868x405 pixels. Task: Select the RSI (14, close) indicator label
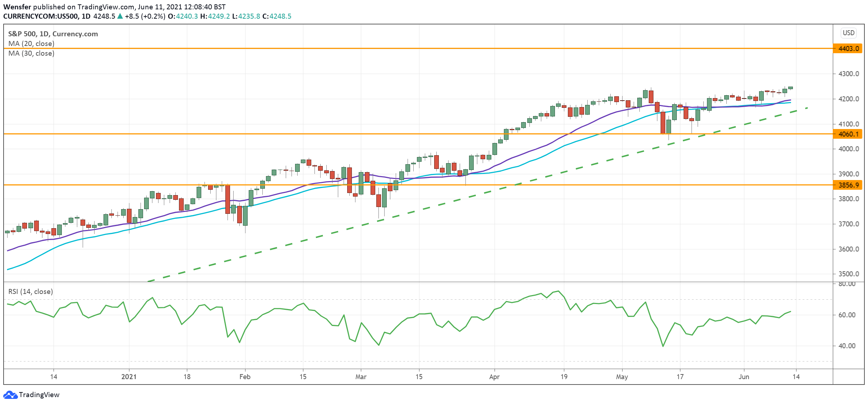click(31, 292)
